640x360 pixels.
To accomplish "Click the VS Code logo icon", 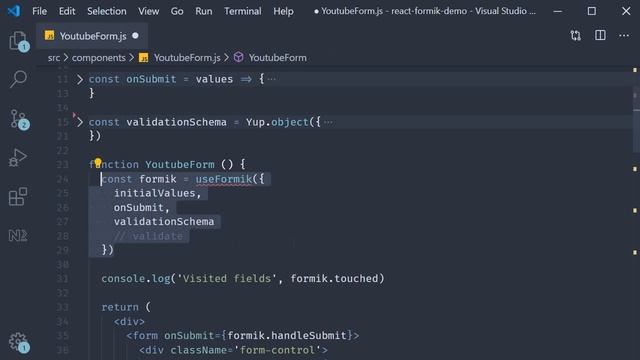I will pos(13,11).
